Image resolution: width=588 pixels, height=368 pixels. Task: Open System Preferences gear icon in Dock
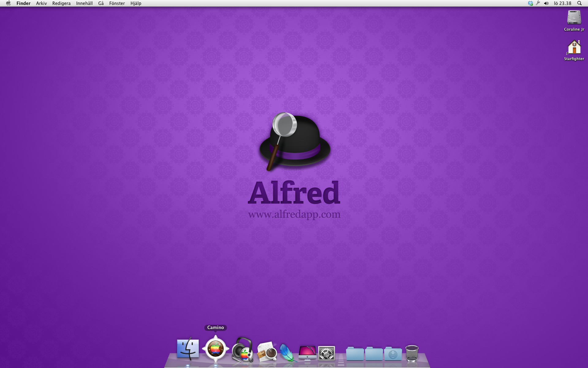tap(326, 353)
